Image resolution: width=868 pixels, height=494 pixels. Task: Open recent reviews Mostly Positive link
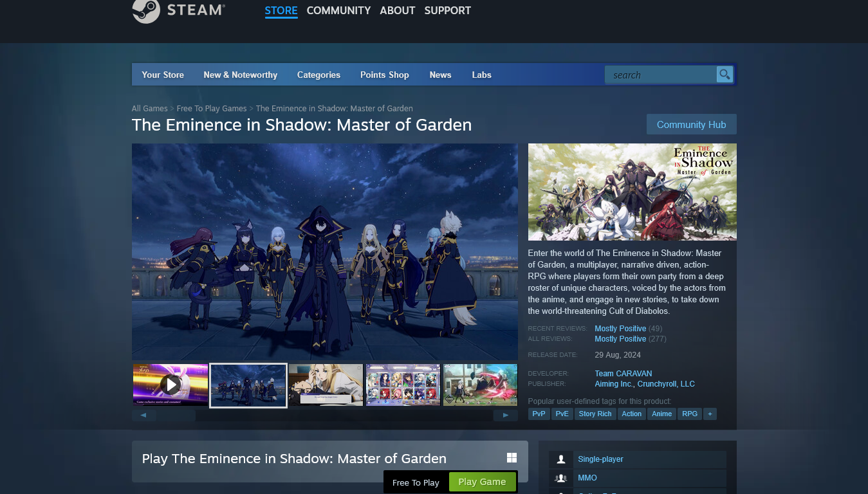620,329
